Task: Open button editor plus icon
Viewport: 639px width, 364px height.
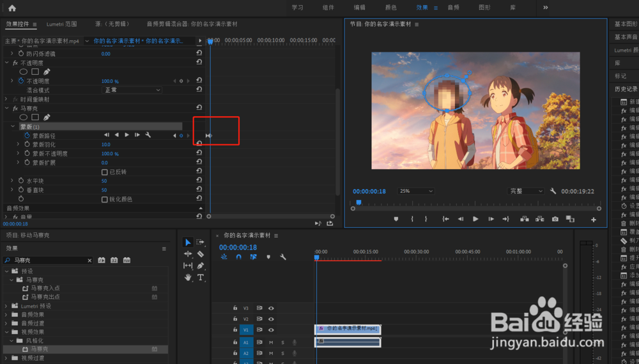Action: pyautogui.click(x=594, y=220)
